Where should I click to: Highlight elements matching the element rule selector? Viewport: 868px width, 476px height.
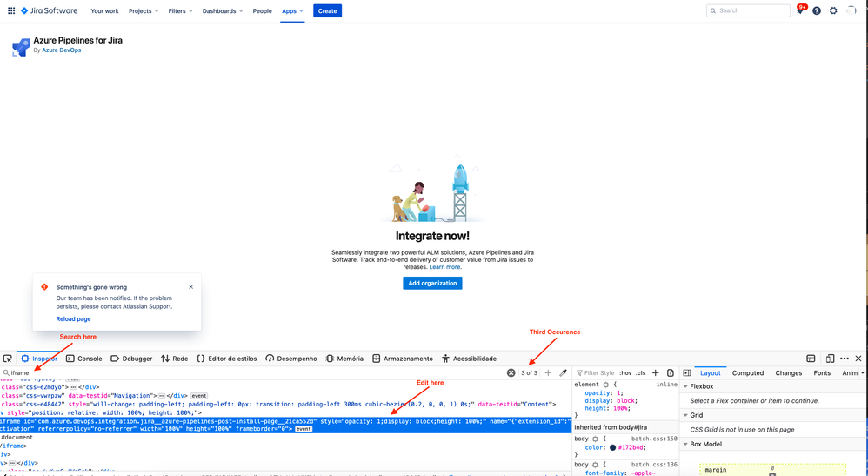point(605,385)
